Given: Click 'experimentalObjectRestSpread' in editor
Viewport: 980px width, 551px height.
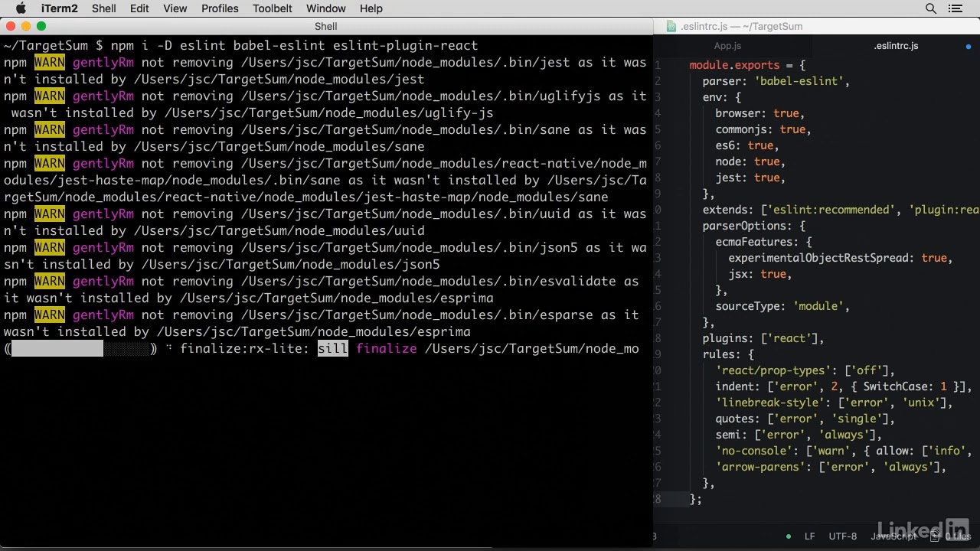Looking at the screenshot, I should click(818, 258).
